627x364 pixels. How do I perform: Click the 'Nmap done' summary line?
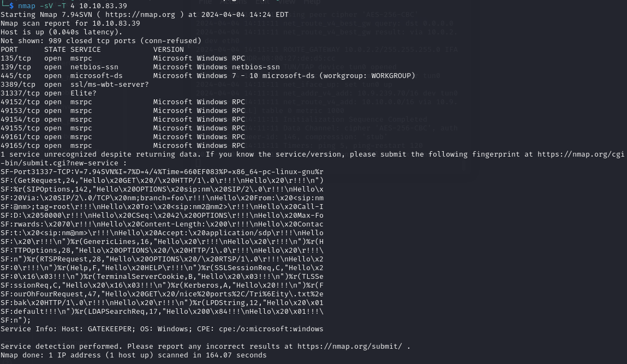point(133,355)
